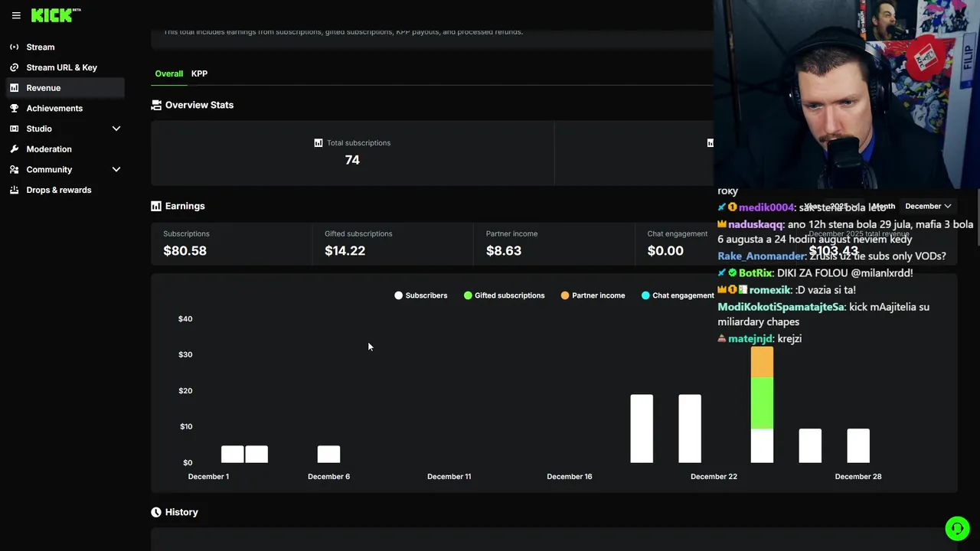Go to Achievements page
Viewport: 980px width, 551px height.
pos(64,109)
